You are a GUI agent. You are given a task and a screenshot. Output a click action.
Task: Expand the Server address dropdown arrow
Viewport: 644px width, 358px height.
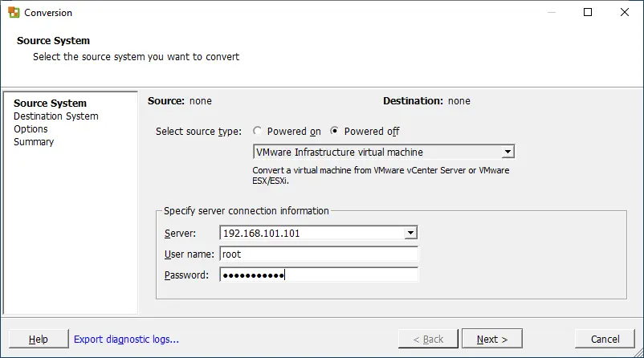[410, 234]
